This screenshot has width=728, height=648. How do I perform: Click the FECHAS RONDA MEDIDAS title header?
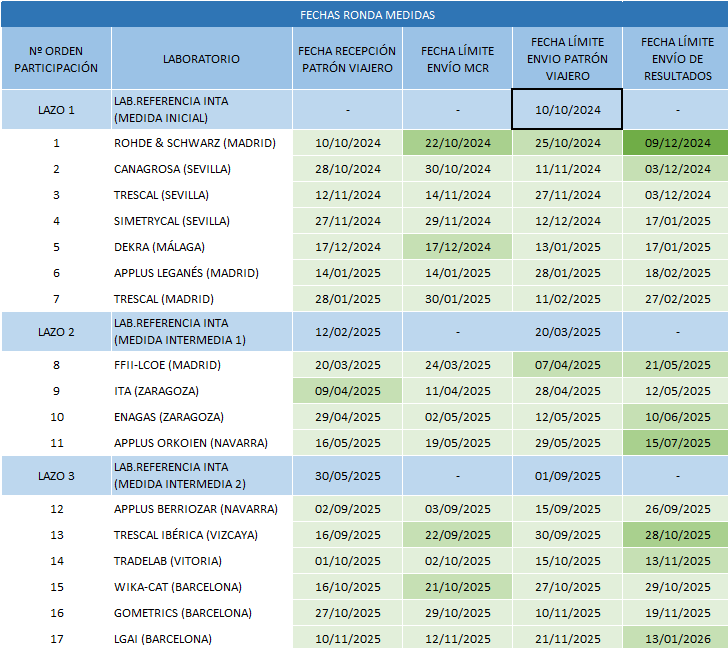coord(366,15)
